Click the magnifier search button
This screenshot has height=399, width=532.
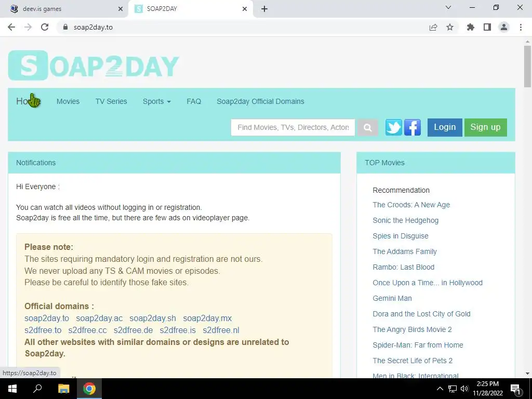click(367, 127)
